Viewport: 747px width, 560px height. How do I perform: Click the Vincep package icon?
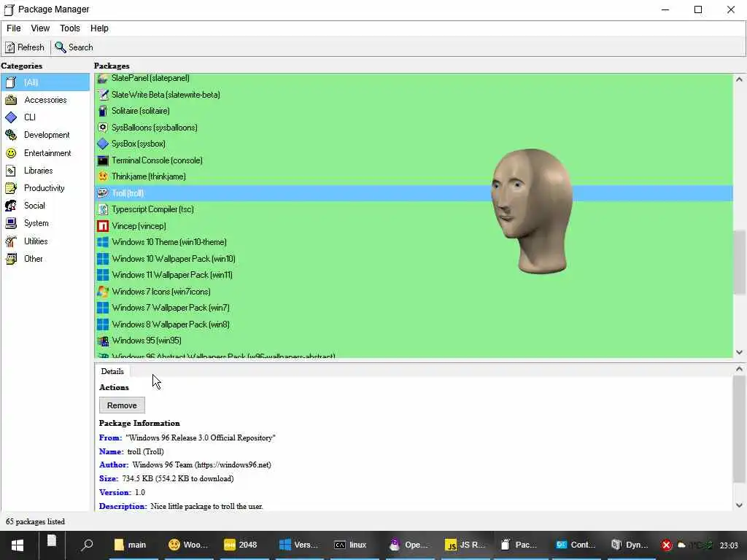pos(103,226)
